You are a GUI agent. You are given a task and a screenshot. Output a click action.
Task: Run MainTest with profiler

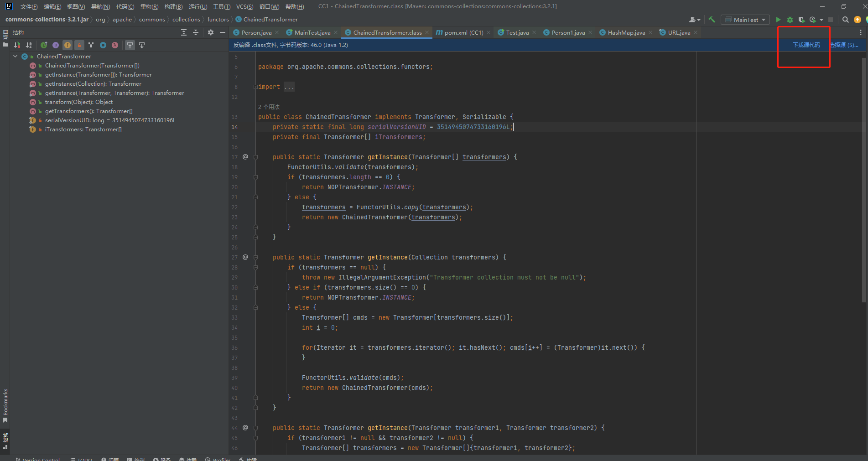click(813, 20)
